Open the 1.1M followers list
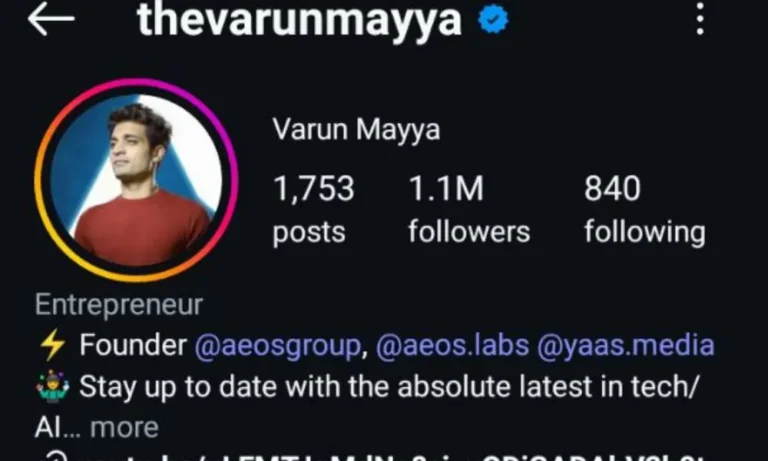The width and height of the screenshot is (768, 461). [469, 210]
